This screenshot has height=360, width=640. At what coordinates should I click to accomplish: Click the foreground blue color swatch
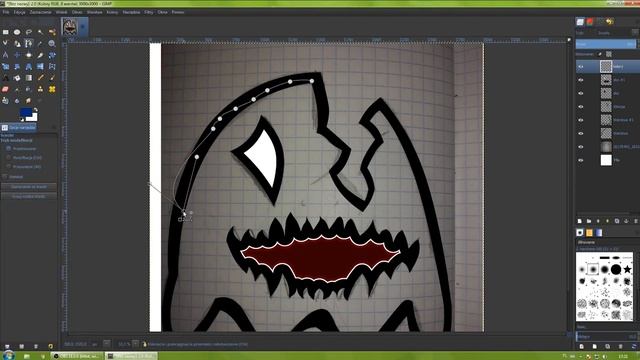tap(26, 112)
